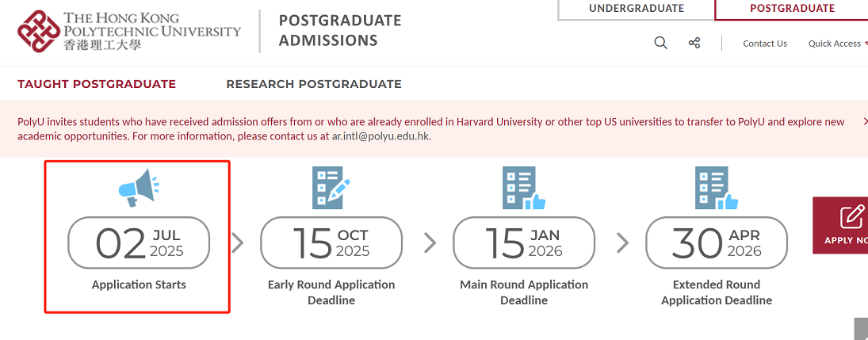The width and height of the screenshot is (868, 340).
Task: Click the share icon in header
Action: point(694,43)
